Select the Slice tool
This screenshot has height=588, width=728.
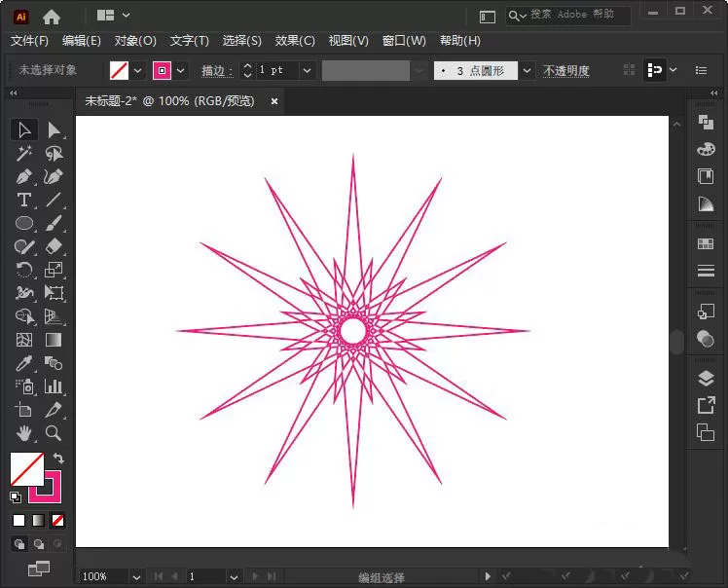[x=54, y=410]
